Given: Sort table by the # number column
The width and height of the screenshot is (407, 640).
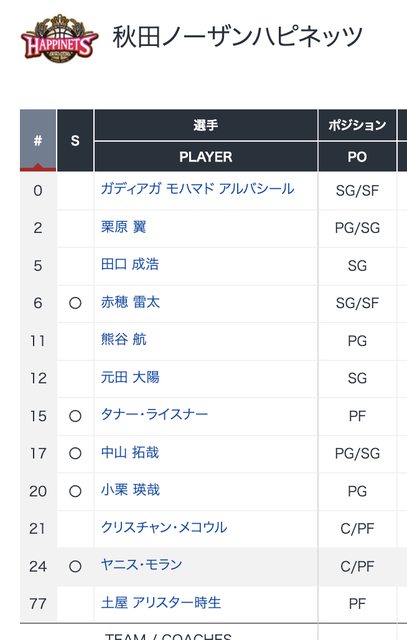Looking at the screenshot, I should (x=38, y=140).
